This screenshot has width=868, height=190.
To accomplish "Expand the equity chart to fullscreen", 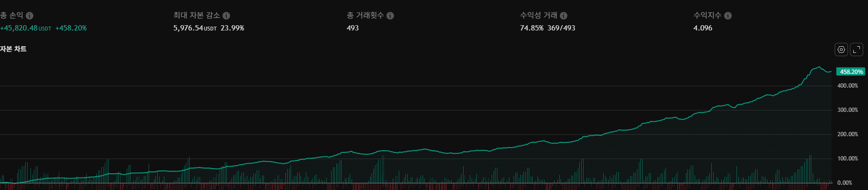I will tap(857, 50).
